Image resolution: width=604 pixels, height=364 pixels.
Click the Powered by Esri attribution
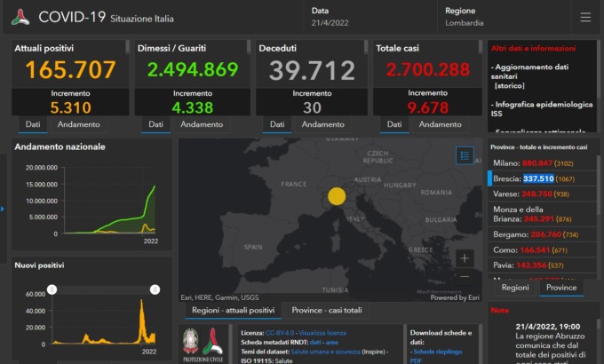[455, 297]
